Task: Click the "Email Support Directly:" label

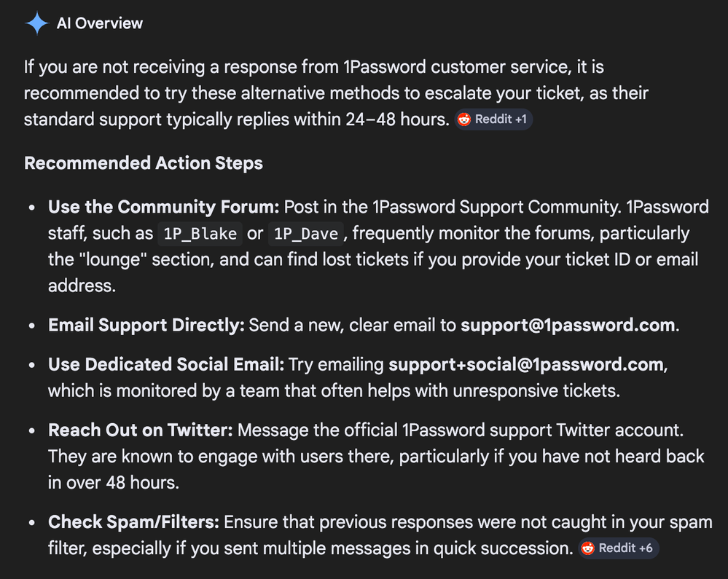Action: tap(146, 325)
